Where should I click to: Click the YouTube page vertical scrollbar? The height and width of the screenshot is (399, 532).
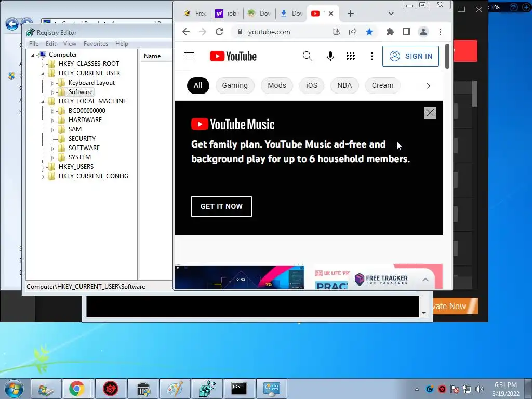coord(447,56)
